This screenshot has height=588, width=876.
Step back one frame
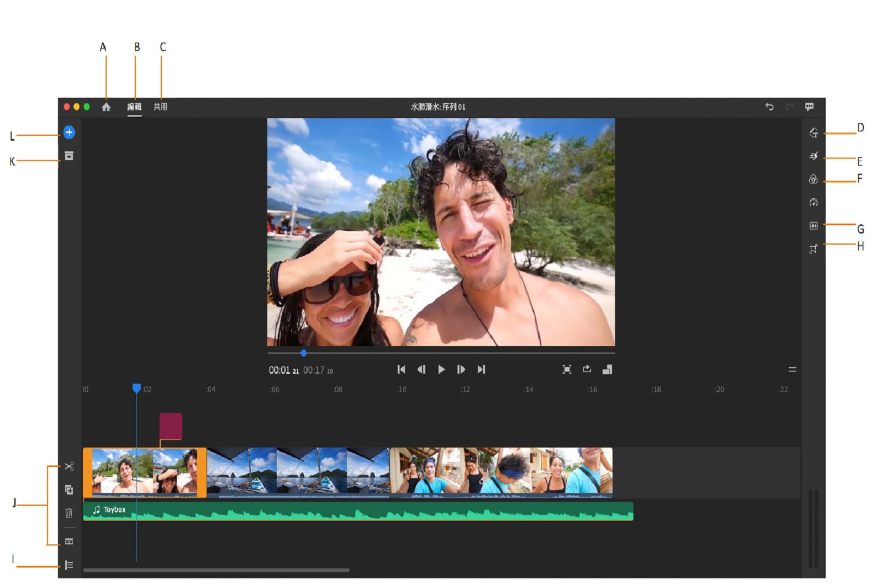[x=421, y=369]
